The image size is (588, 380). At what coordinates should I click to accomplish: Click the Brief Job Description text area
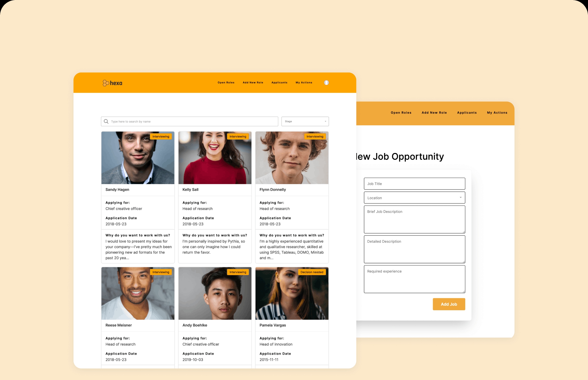[x=414, y=219]
